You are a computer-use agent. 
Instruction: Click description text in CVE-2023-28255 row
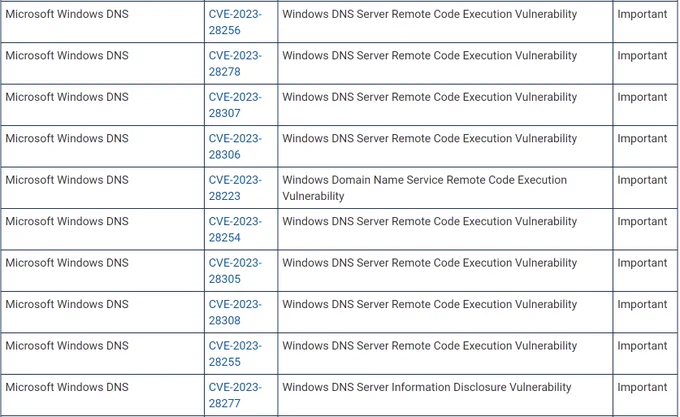[x=430, y=346]
